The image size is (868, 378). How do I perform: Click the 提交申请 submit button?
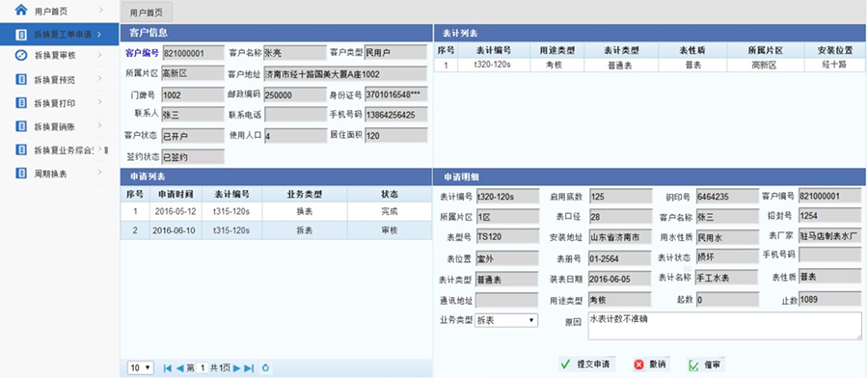point(586,364)
